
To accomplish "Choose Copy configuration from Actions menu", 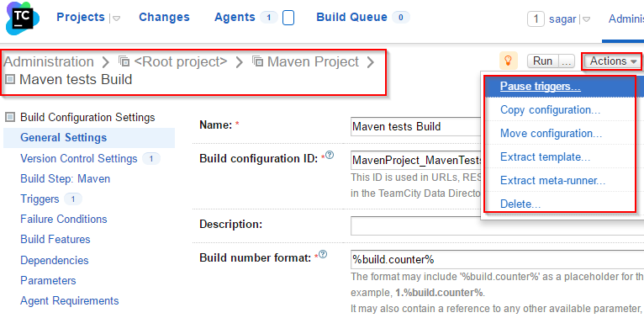I will coord(551,109).
